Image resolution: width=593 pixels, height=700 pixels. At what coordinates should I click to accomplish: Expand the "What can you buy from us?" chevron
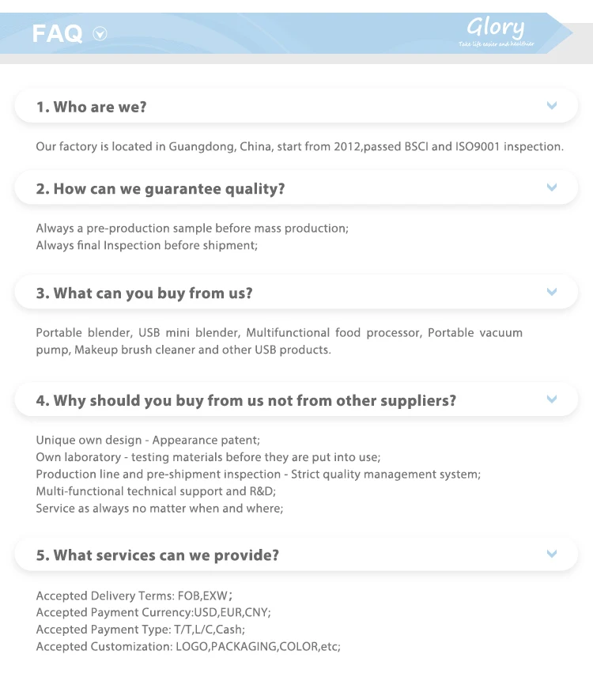coord(552,292)
